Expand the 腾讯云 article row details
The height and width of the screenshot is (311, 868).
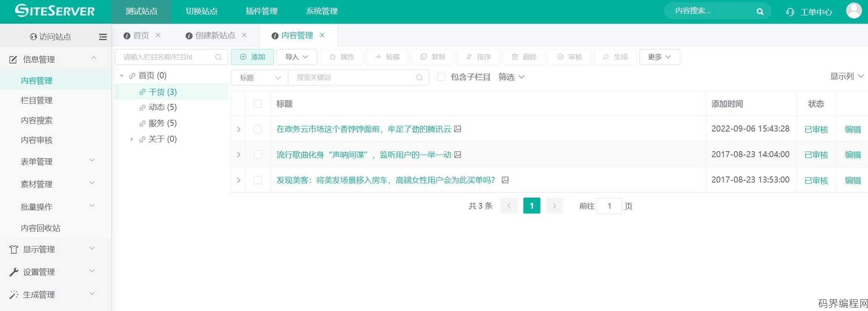[x=238, y=129]
